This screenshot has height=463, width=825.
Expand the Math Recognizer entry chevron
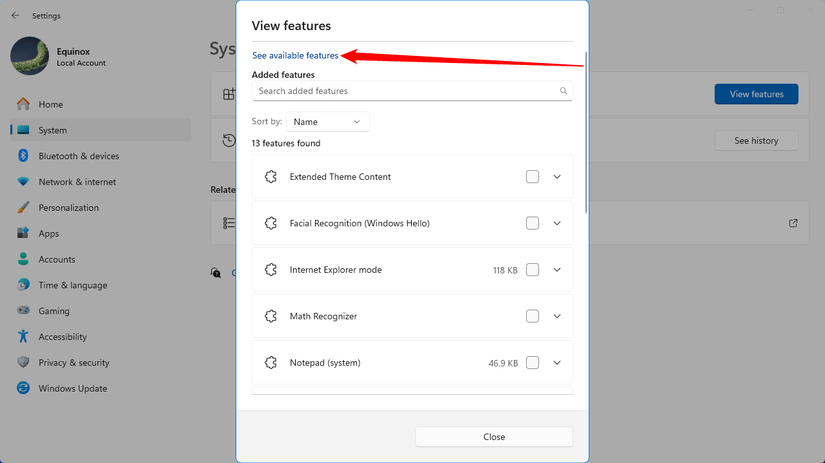[557, 316]
